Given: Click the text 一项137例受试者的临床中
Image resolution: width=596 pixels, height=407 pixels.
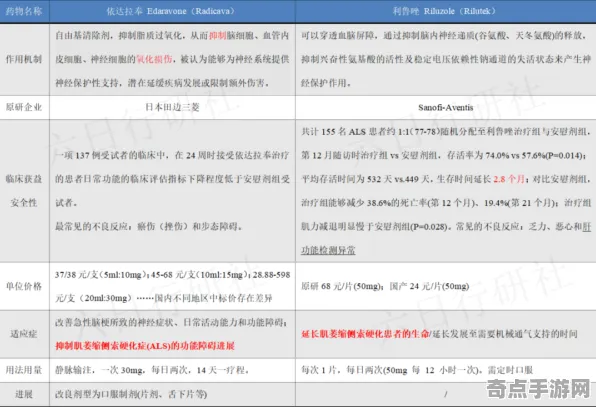Looking at the screenshot, I should (x=111, y=155).
